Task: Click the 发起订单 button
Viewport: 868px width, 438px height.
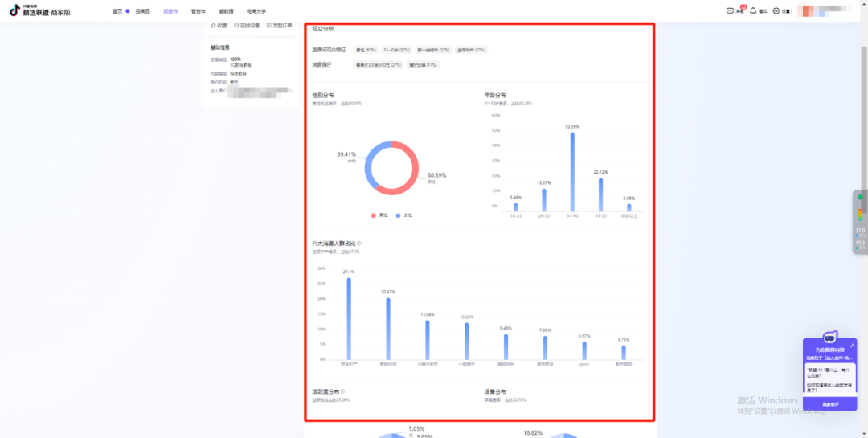Action: [279, 26]
